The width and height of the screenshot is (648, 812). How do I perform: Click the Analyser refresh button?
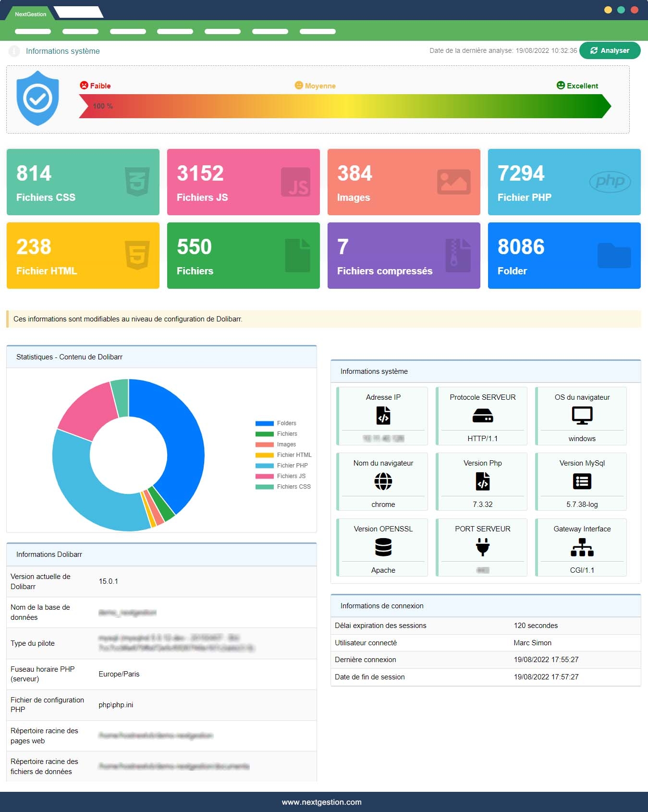point(610,50)
